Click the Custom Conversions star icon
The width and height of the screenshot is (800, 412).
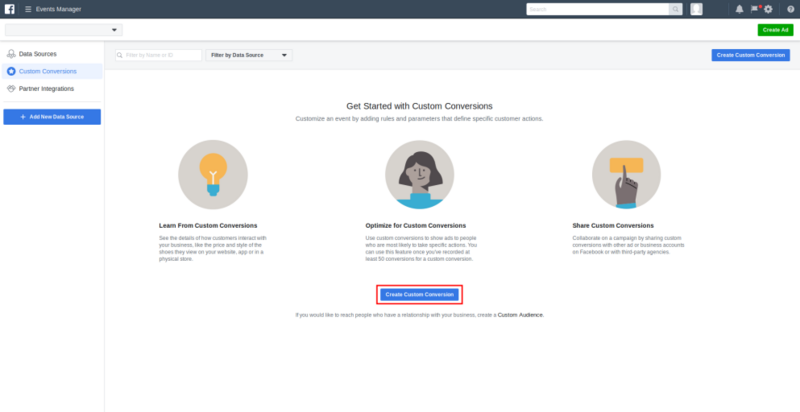[x=11, y=71]
